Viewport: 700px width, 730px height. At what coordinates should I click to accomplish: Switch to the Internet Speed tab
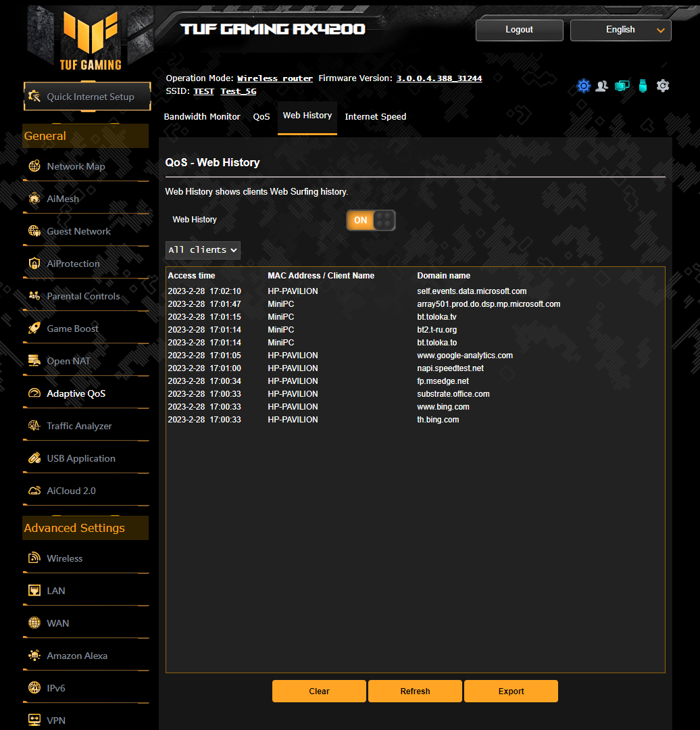tap(375, 116)
